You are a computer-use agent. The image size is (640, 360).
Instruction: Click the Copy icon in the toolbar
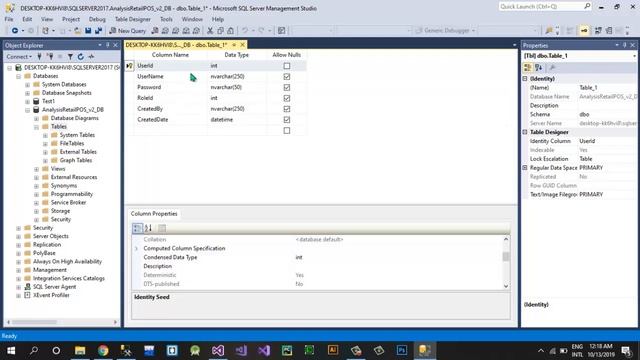point(220,31)
